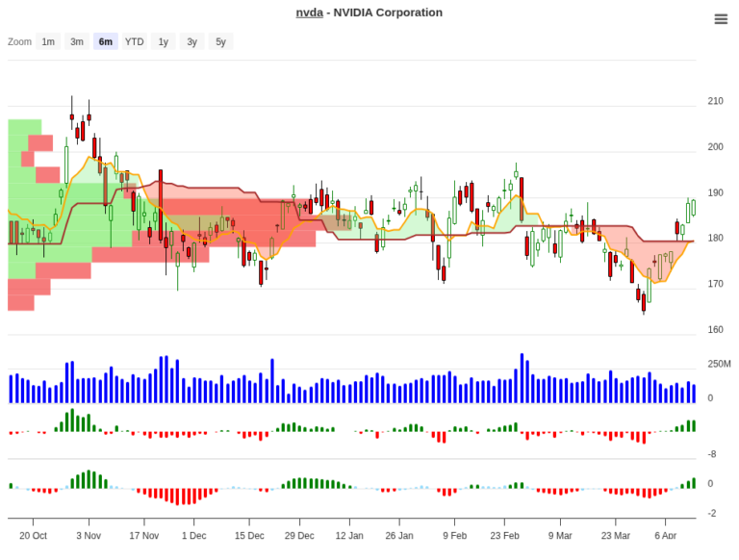739x560 pixels.
Task: Open the chart hamburger context menu
Action: click(x=721, y=19)
